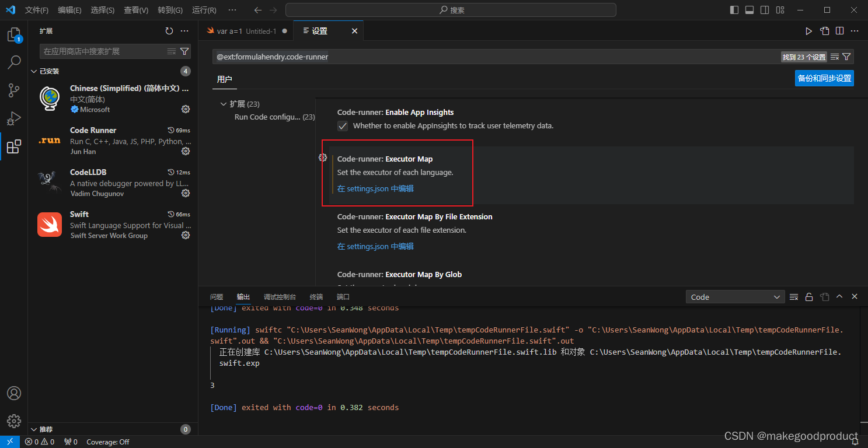Maximize the panel with chevron up
The width and height of the screenshot is (868, 448).
click(x=839, y=297)
